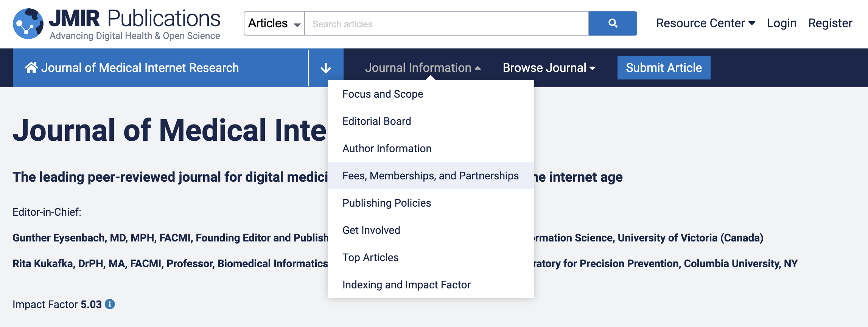The width and height of the screenshot is (868, 327).
Task: Open the Editorial Board menu entry
Action: click(x=376, y=121)
